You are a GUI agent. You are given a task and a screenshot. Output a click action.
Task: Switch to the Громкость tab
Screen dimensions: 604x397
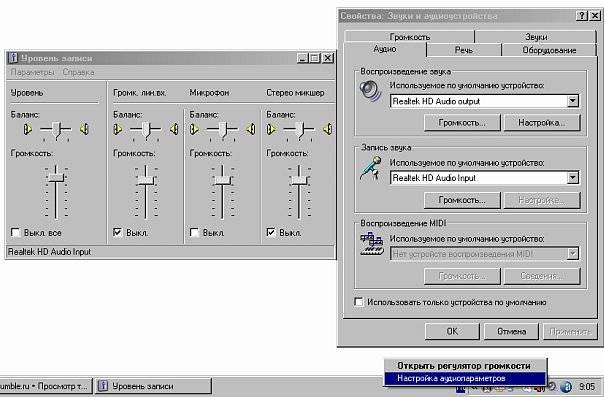[x=410, y=37]
